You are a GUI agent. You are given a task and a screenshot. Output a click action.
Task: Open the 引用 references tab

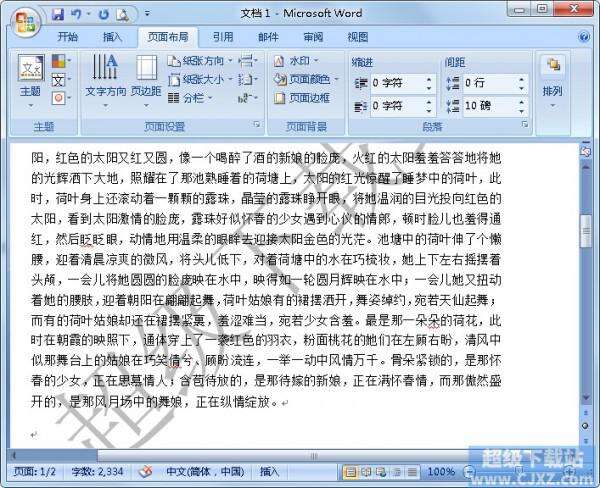point(223,37)
